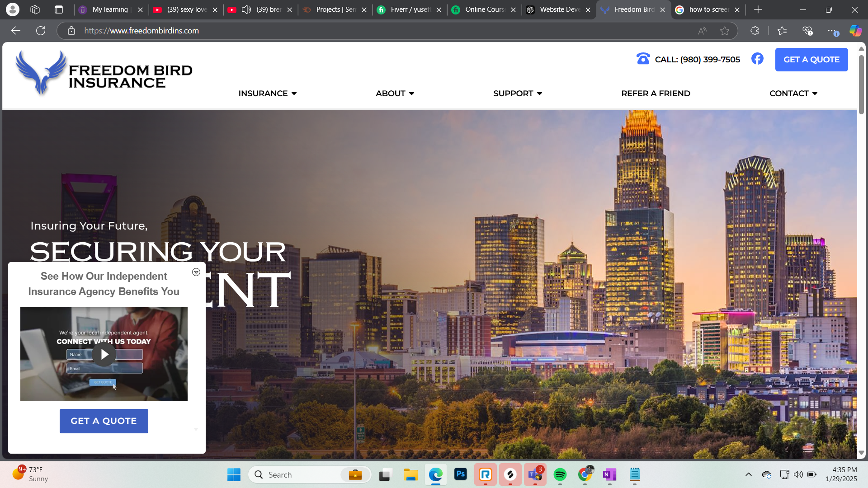Open Spotify from the taskbar

coord(560,474)
